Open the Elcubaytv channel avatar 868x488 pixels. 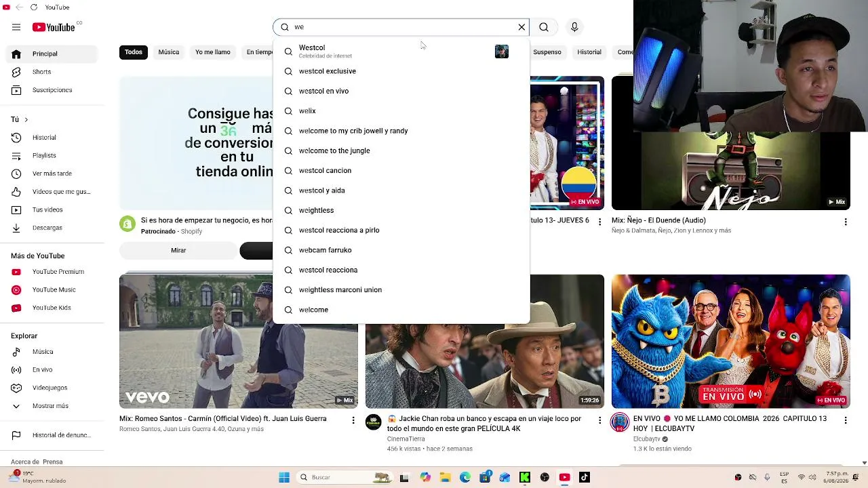tap(620, 422)
